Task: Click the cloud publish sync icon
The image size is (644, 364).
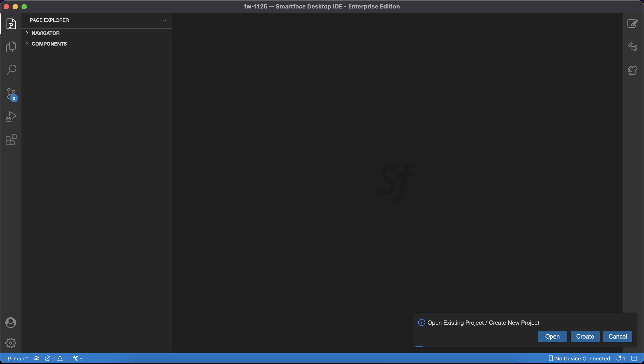Action: coord(36,358)
